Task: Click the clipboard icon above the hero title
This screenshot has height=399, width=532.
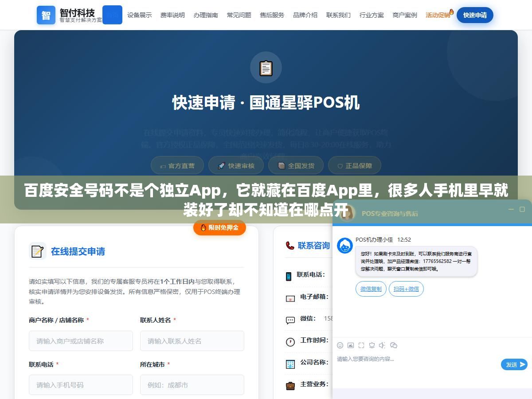Action: click(266, 68)
